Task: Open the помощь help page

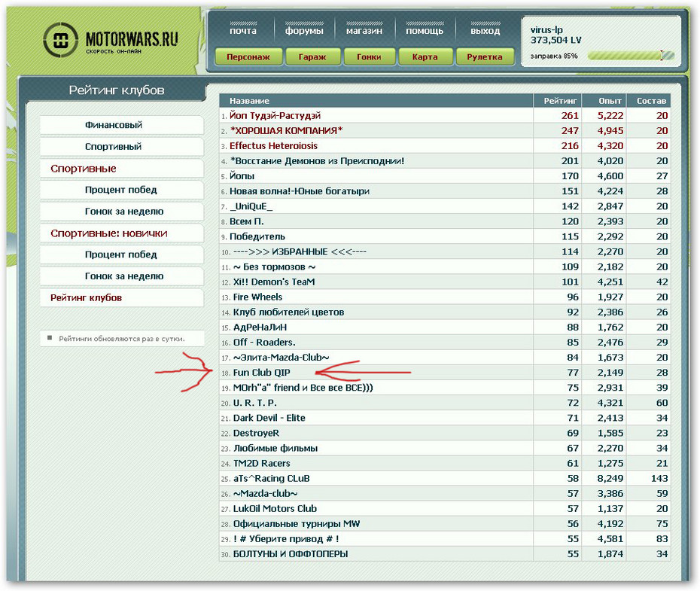Action: (x=425, y=31)
